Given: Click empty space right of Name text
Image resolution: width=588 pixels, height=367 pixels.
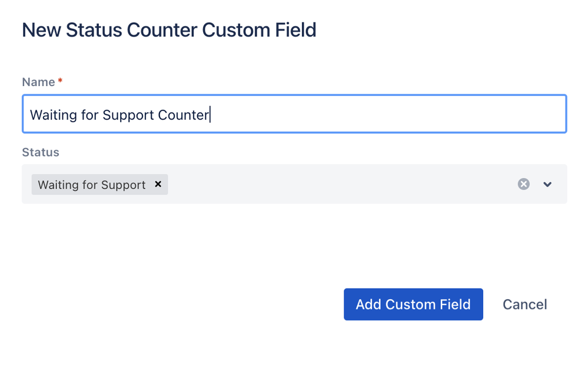Looking at the screenshot, I should click(x=383, y=114).
